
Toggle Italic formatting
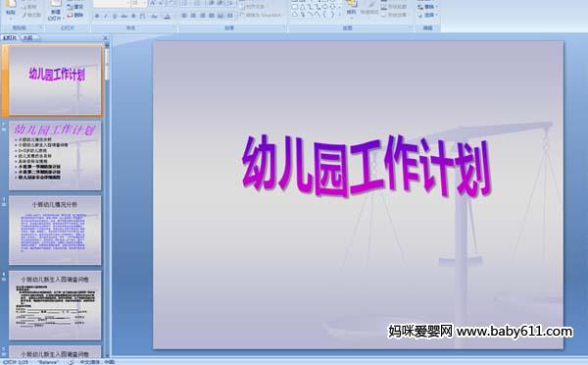[x=106, y=16]
